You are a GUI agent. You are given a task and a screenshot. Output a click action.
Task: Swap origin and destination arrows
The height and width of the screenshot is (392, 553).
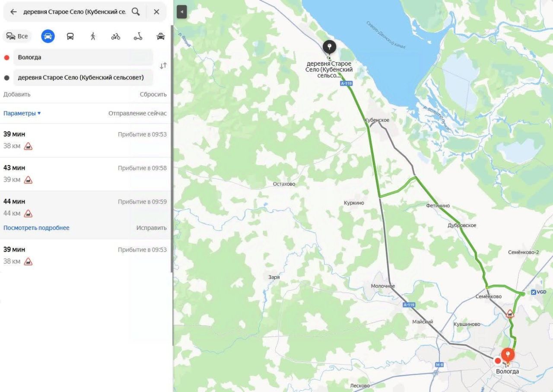(x=163, y=66)
